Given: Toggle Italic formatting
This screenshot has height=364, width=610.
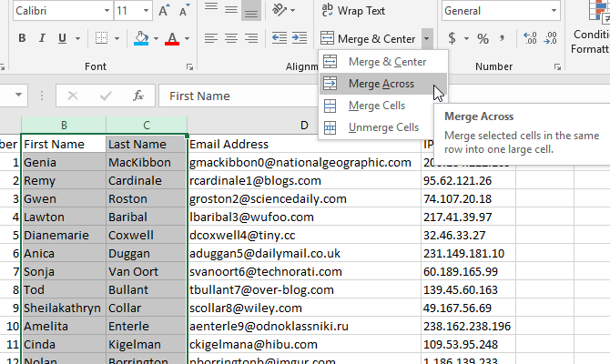Looking at the screenshot, I should pos(42,38).
